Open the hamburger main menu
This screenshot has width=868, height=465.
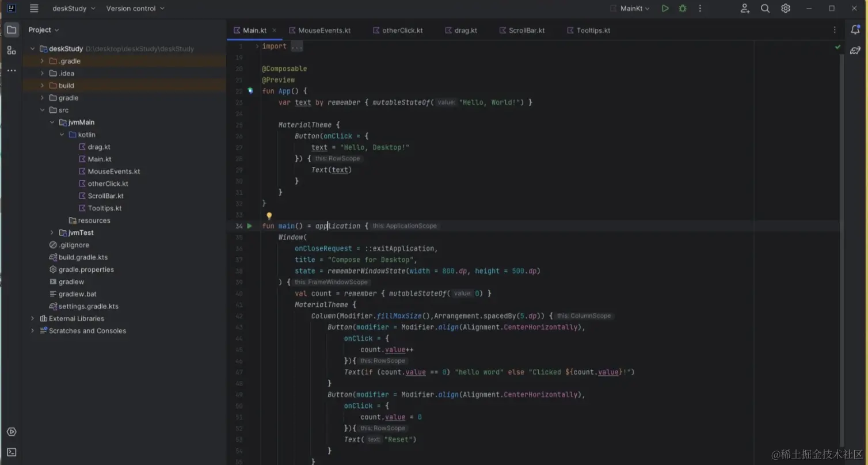pos(34,8)
